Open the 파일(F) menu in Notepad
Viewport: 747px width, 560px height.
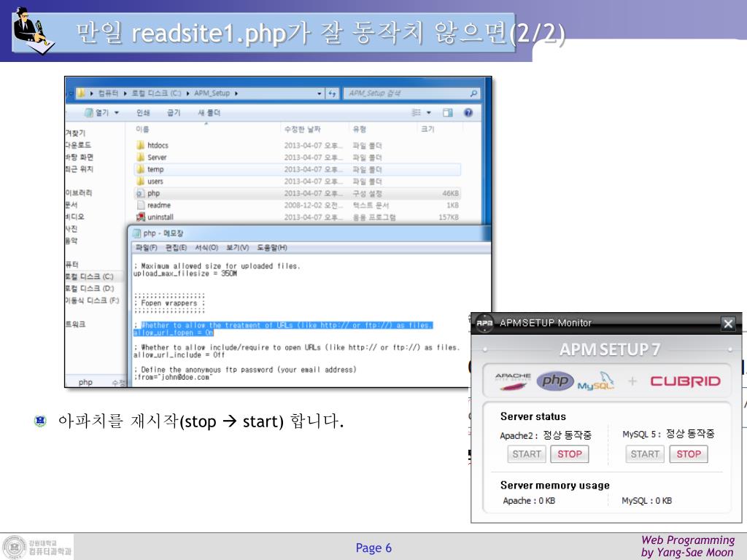(146, 248)
